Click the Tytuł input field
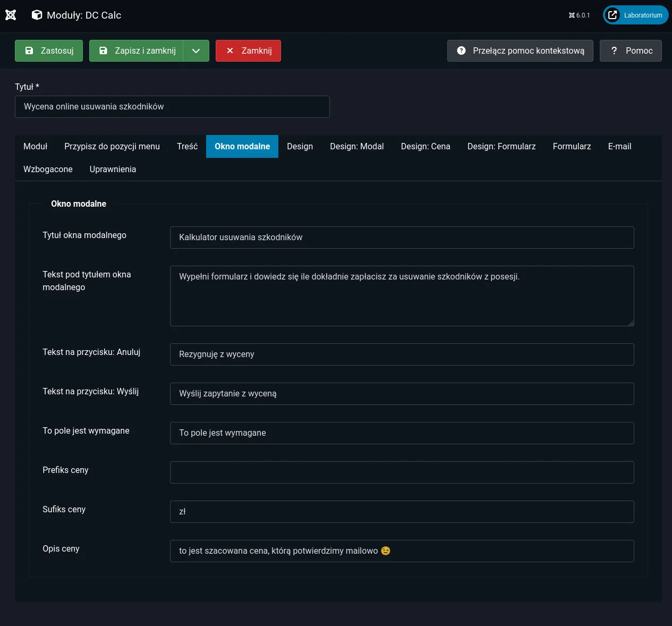Viewport: 672px width, 626px height. point(172,107)
